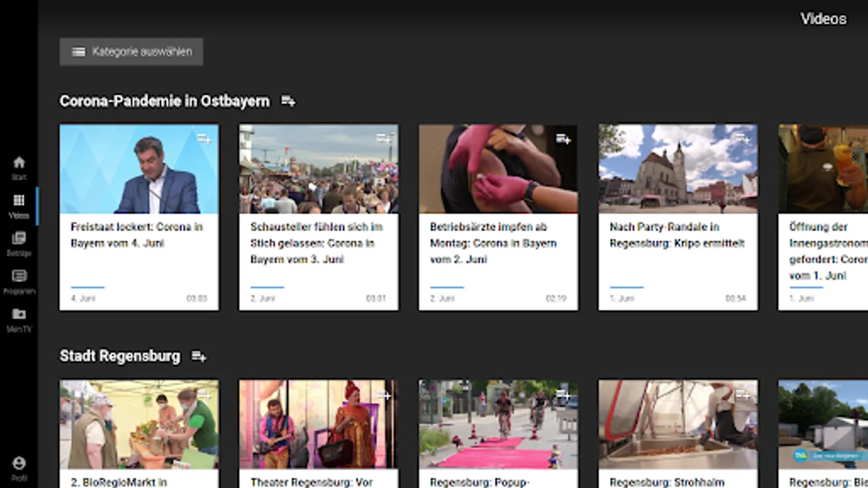Click title 'Schausteller fühlen sich im Stich gelassen'
The width and height of the screenshot is (868, 488).
tap(317, 243)
